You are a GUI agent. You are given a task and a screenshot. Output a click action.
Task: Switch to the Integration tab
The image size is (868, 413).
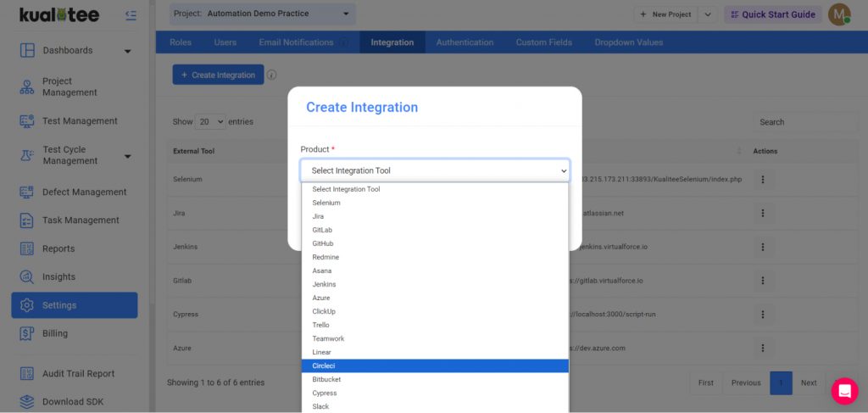pos(392,42)
